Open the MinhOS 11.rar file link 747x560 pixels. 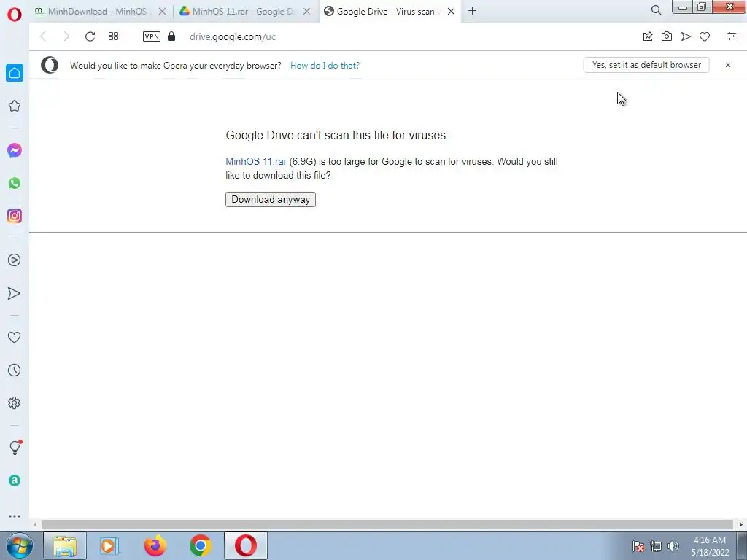(x=256, y=161)
